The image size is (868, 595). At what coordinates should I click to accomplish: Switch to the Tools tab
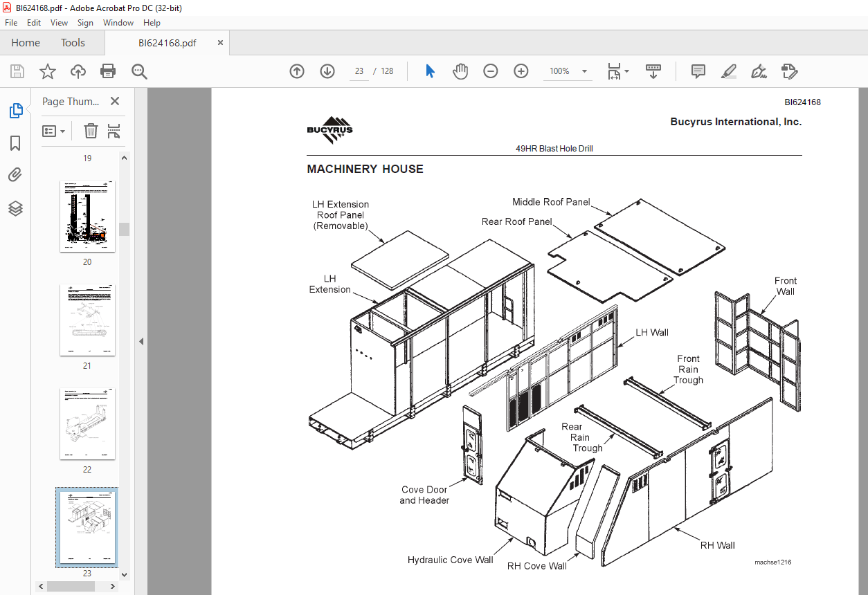pos(73,43)
